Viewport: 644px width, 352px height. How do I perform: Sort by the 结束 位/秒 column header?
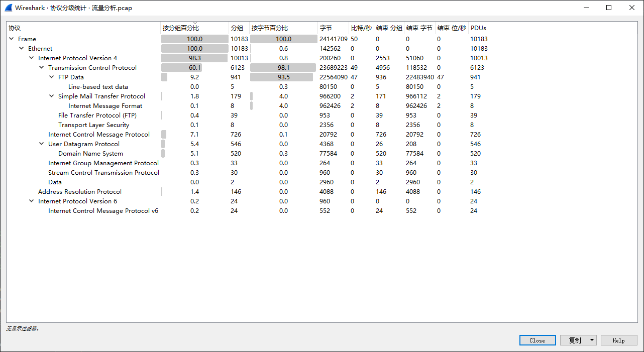pyautogui.click(x=452, y=28)
